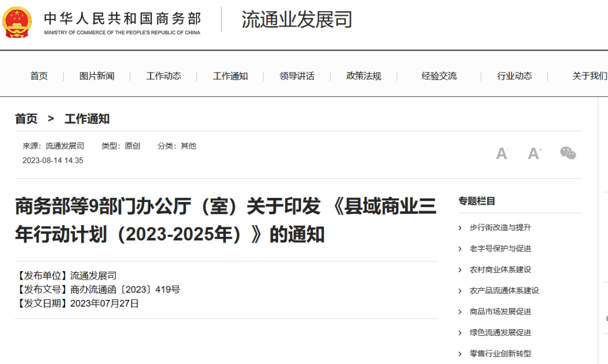Viewport: 608px width, 364px height.
Task: Open 首页 in the navigation bar
Action: click(39, 76)
